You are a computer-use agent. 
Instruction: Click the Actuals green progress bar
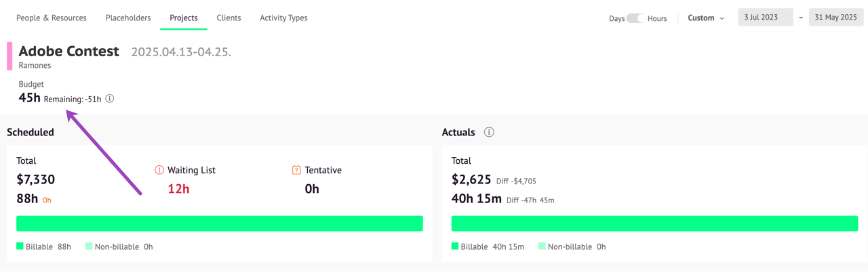point(655,223)
